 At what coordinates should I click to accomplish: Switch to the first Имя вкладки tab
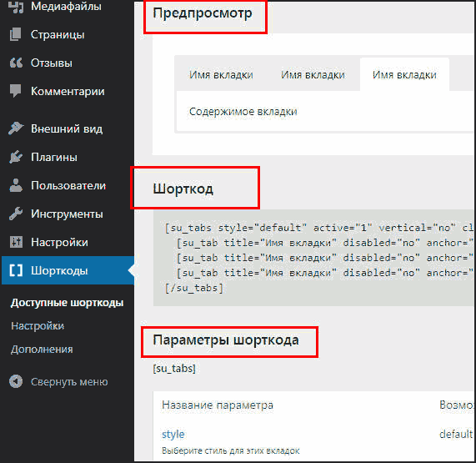pyautogui.click(x=221, y=75)
